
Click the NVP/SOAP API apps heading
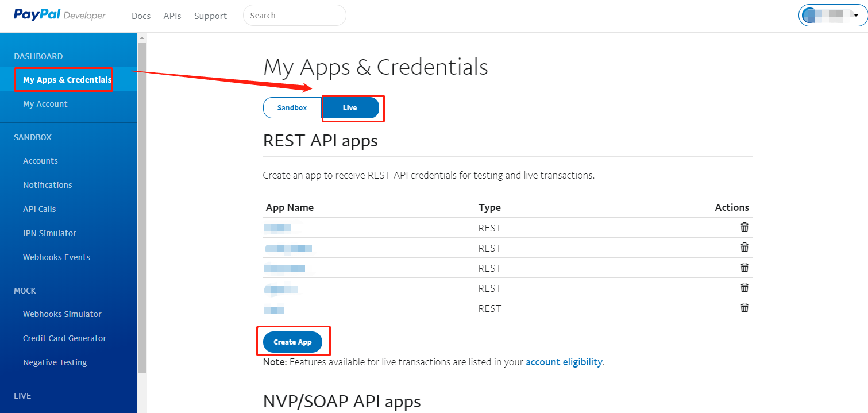tap(342, 401)
